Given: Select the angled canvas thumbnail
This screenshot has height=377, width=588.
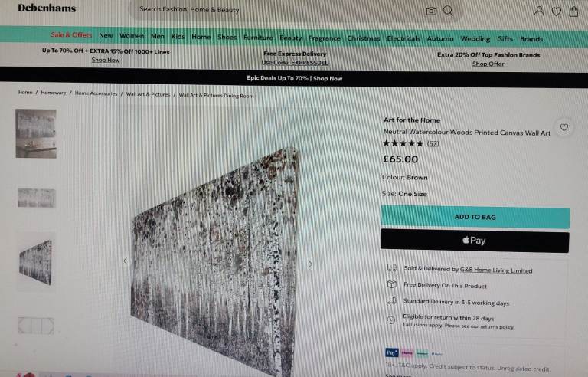Looking at the screenshot, I should (x=36, y=263).
